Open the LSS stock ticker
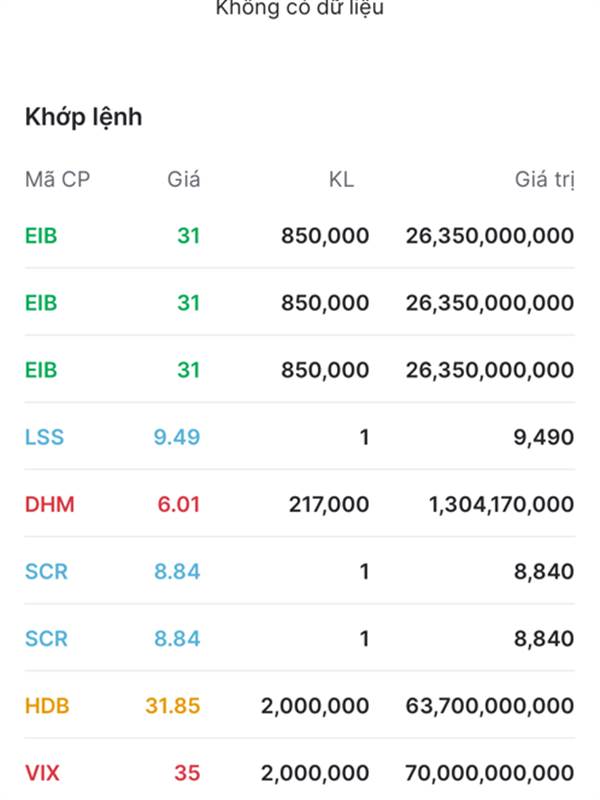This screenshot has width=600, height=800. tap(44, 437)
